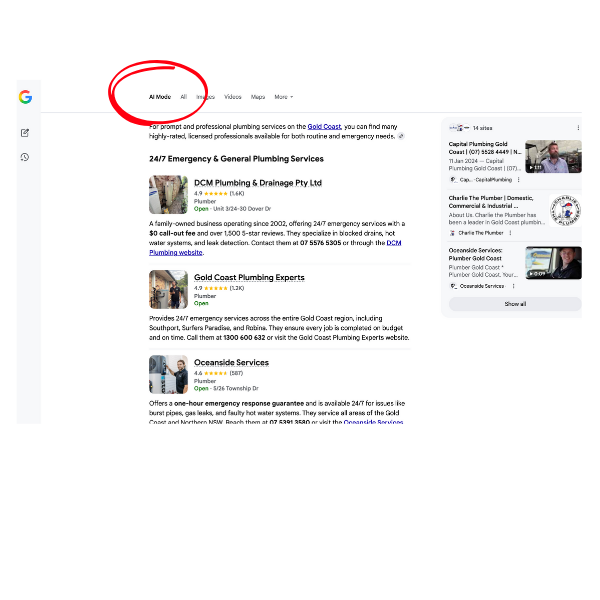This screenshot has height=600, width=600.
Task: Open the 14 sites panel options menu
Action: pos(578,128)
